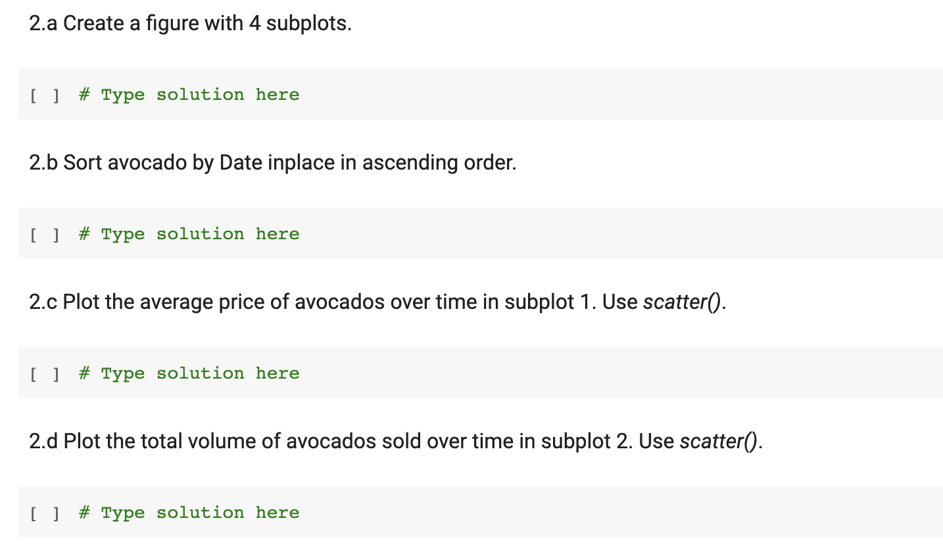Click the word 'scatter()' in task 2.d
Image resolution: width=943 pixels, height=560 pixels.
719,442
